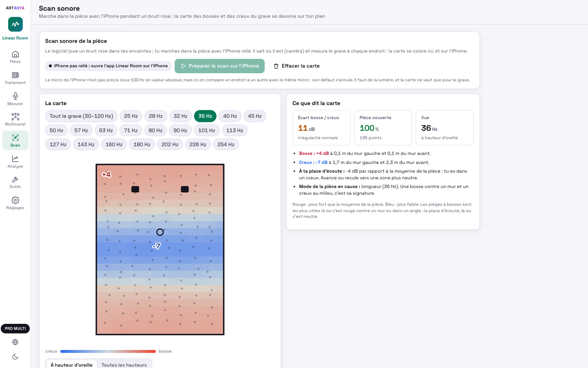Select the 40 Hz frequency chip

(x=230, y=116)
